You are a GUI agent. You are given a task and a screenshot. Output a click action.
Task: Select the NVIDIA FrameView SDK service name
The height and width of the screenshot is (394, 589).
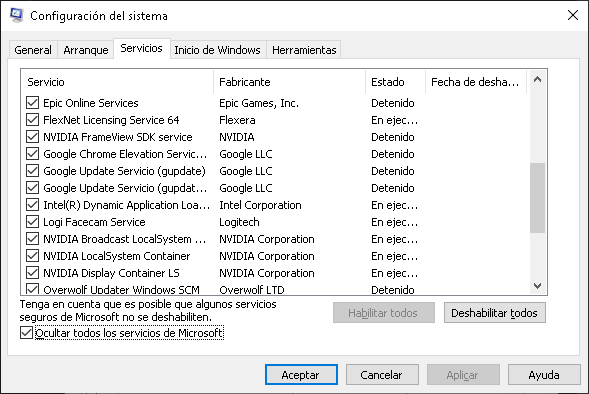click(x=118, y=137)
